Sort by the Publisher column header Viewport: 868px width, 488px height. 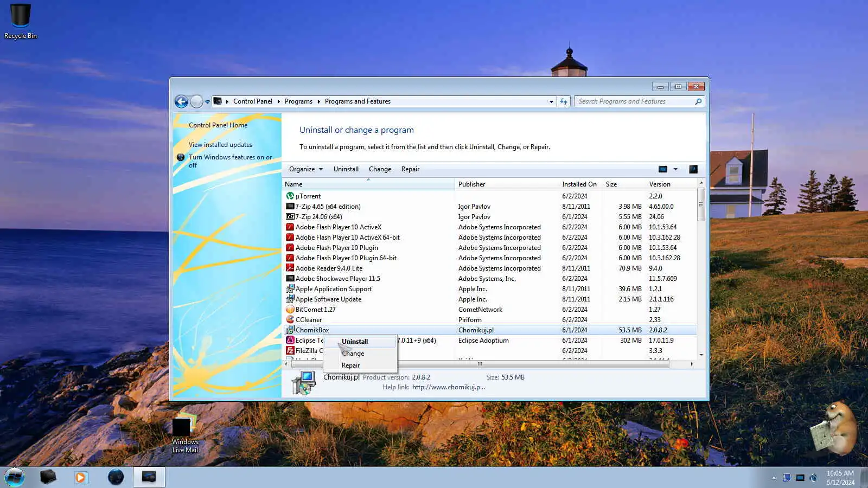507,184
